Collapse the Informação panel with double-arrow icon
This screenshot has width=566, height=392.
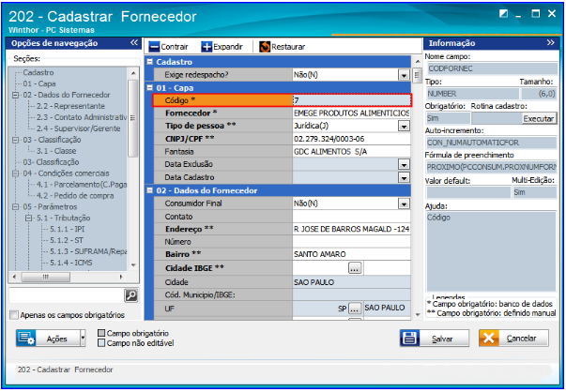click(549, 43)
